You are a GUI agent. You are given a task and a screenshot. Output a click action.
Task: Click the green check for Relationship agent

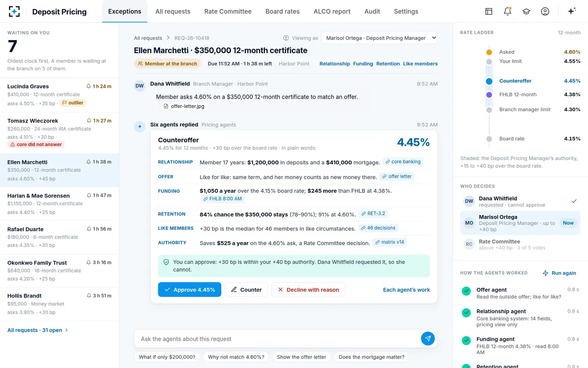(x=466, y=313)
